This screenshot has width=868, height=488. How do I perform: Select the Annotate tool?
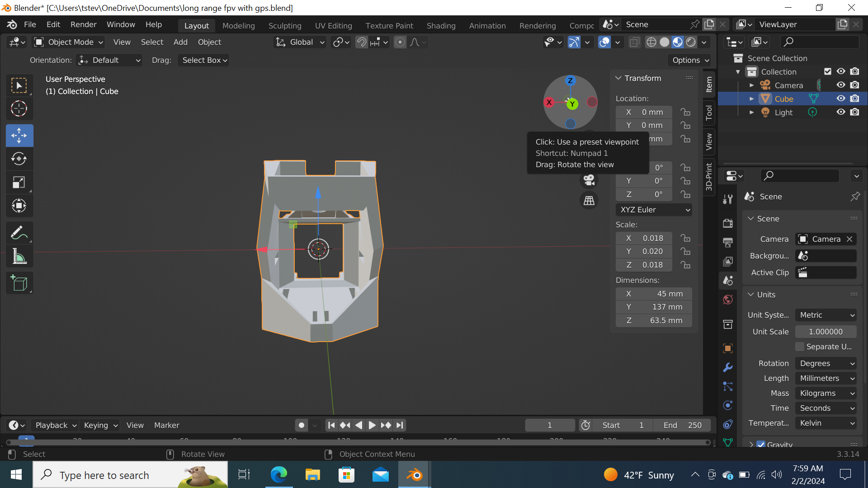pyautogui.click(x=19, y=232)
